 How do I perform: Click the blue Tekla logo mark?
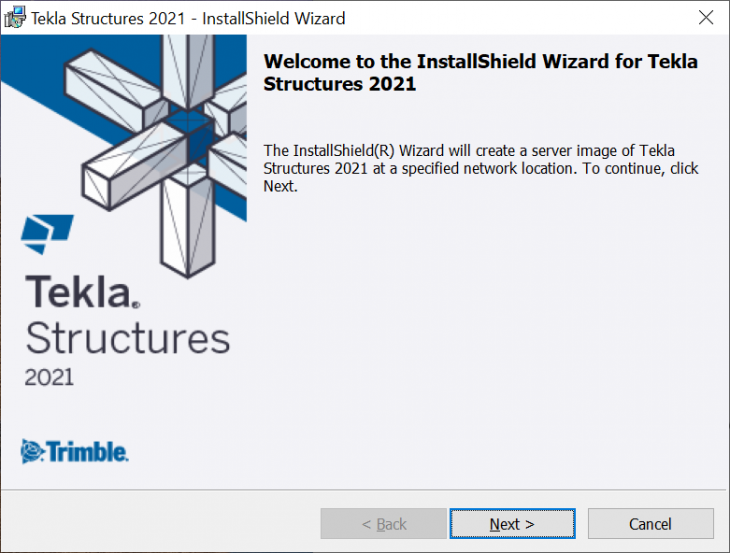(47, 234)
